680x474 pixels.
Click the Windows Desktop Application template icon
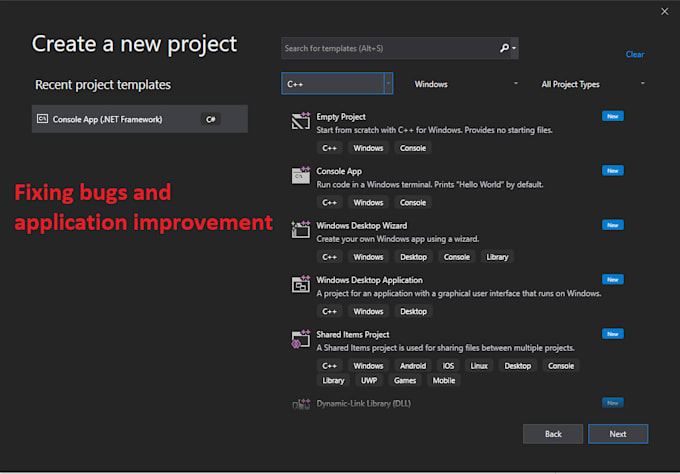point(301,284)
